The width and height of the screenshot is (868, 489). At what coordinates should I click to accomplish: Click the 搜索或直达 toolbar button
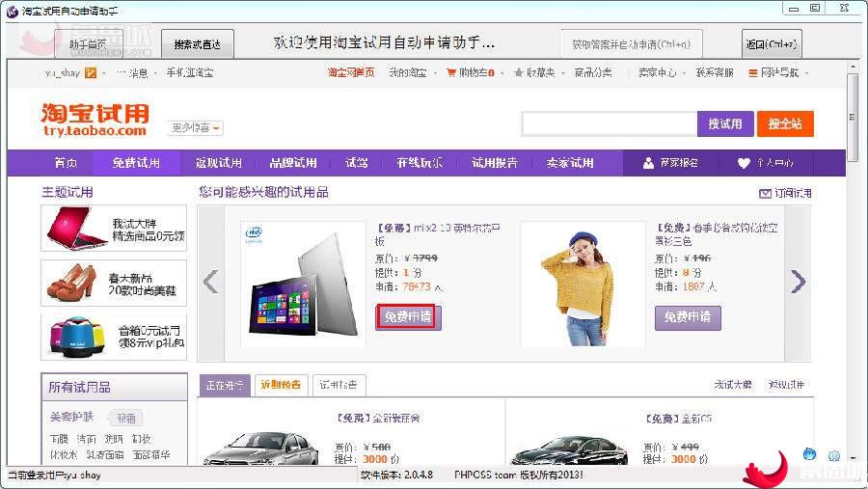(x=197, y=43)
